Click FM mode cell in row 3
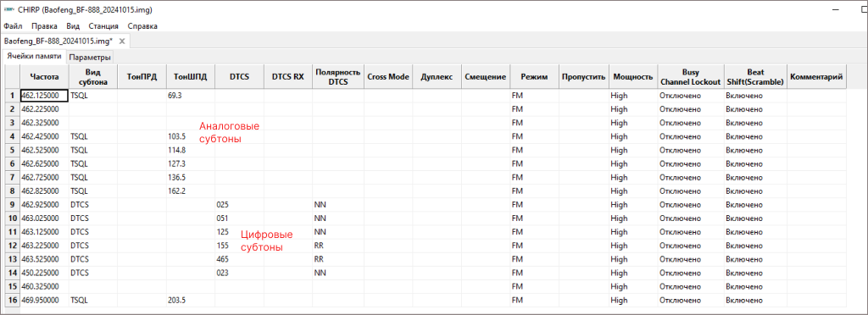Screen dimensions: 868x315 coord(535,124)
